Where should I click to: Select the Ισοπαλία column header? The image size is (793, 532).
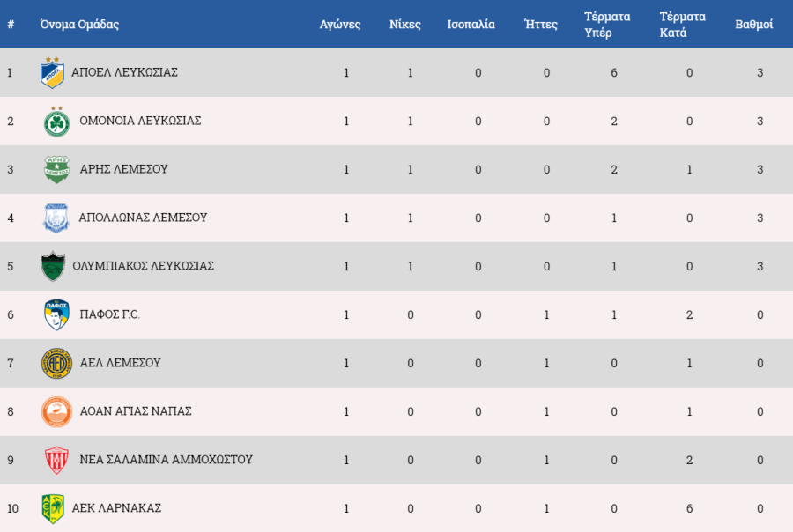point(471,25)
